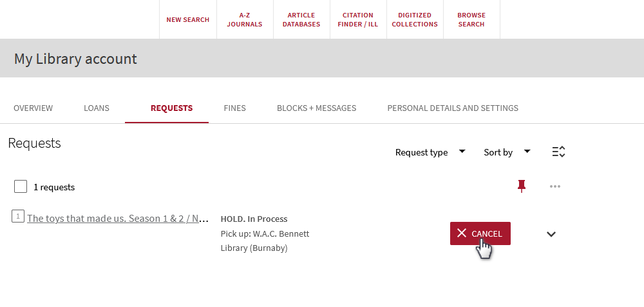
Task: Check the select all requests checkbox
Action: pos(21,186)
